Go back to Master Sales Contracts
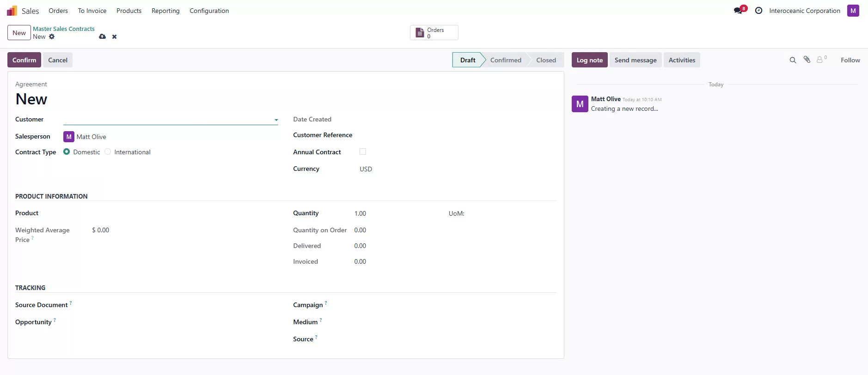Screen dimensions: 868x375 click(64, 29)
